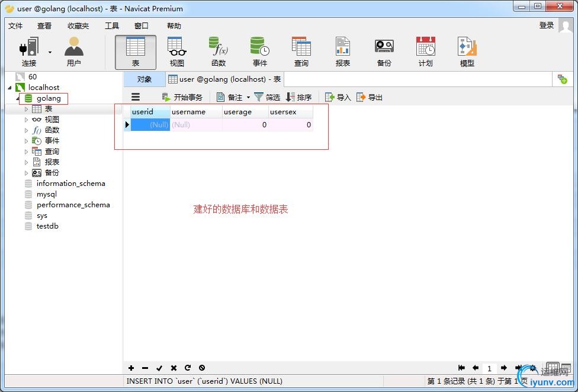Open the 窗口 window menu
This screenshot has height=392, width=578.
pyautogui.click(x=141, y=26)
